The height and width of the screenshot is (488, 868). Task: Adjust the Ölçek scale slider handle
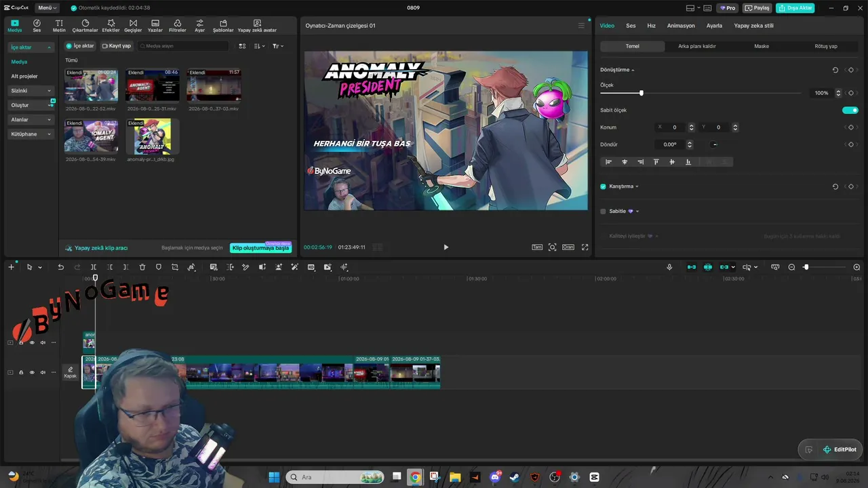(x=641, y=93)
